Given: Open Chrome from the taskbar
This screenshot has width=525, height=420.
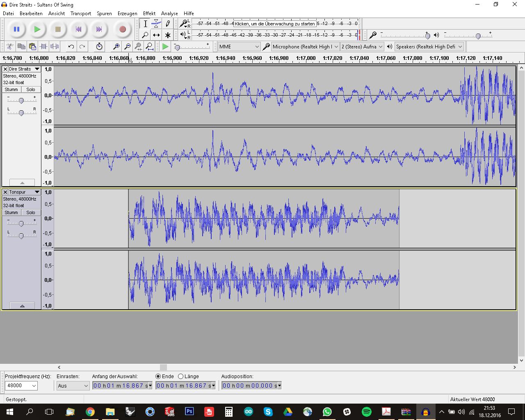Looking at the screenshot, I should point(90,412).
